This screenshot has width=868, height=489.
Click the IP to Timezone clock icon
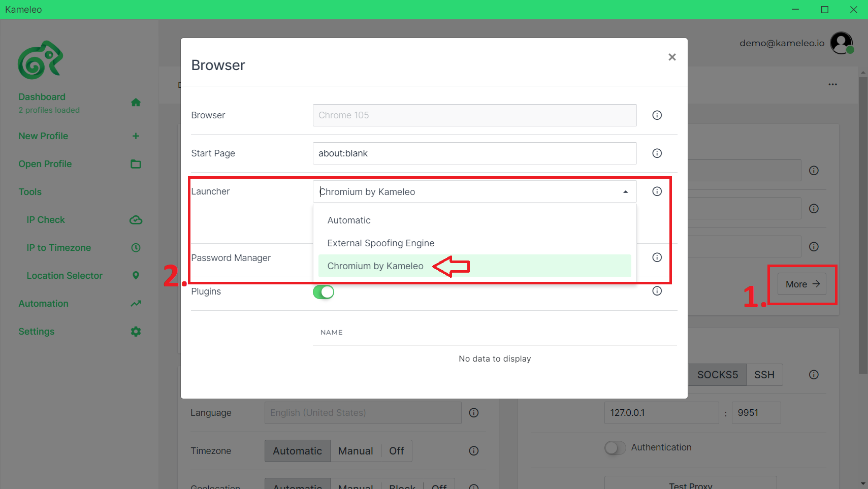[136, 248]
